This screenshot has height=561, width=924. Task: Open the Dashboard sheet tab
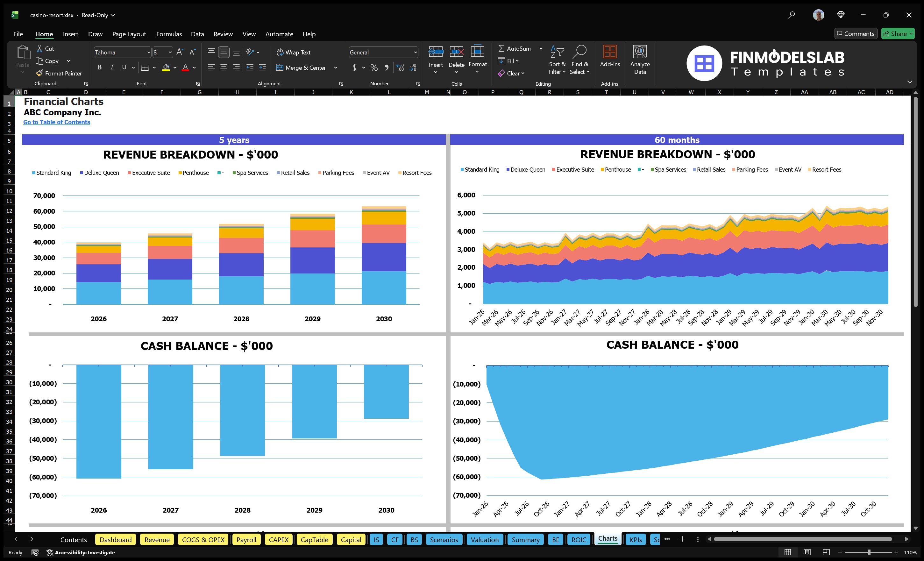116,540
